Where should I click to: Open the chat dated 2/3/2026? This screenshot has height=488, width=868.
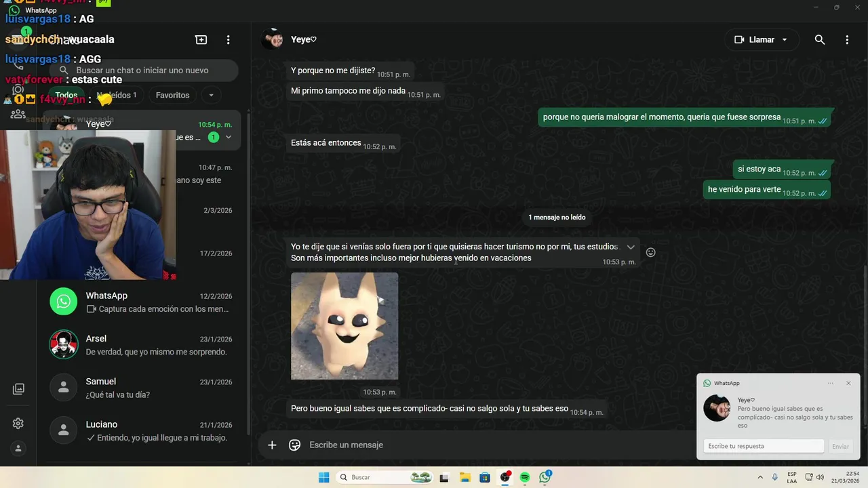[208, 217]
